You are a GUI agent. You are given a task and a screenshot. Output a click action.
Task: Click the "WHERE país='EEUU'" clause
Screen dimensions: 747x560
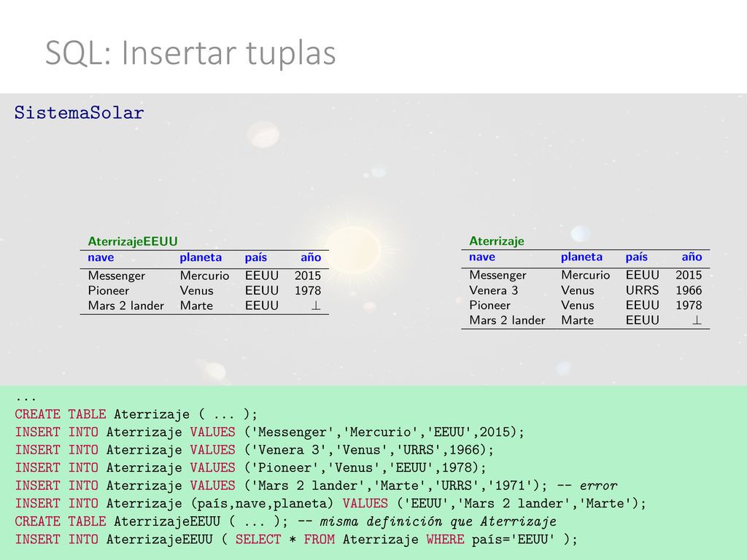pos(490,540)
